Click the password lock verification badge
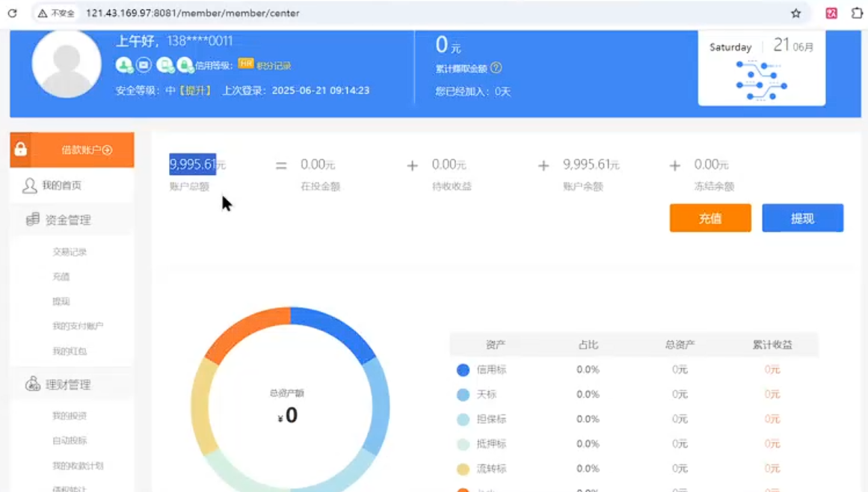 pos(185,65)
